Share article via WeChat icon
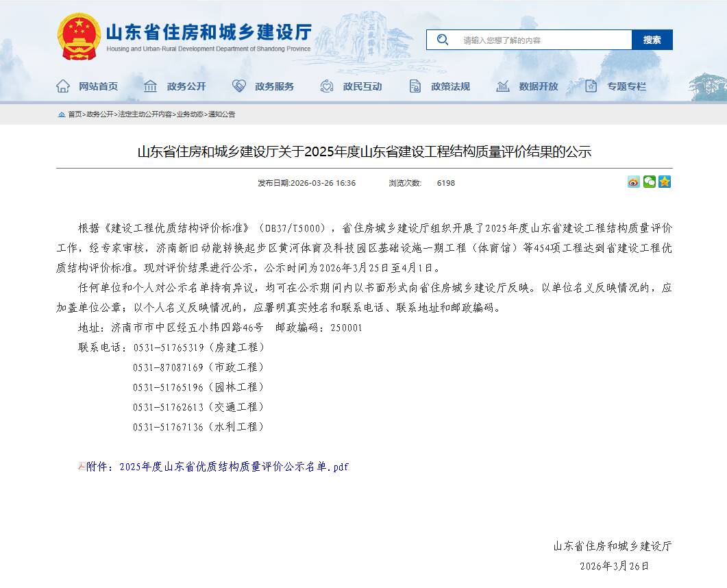727x588 pixels. tap(649, 182)
